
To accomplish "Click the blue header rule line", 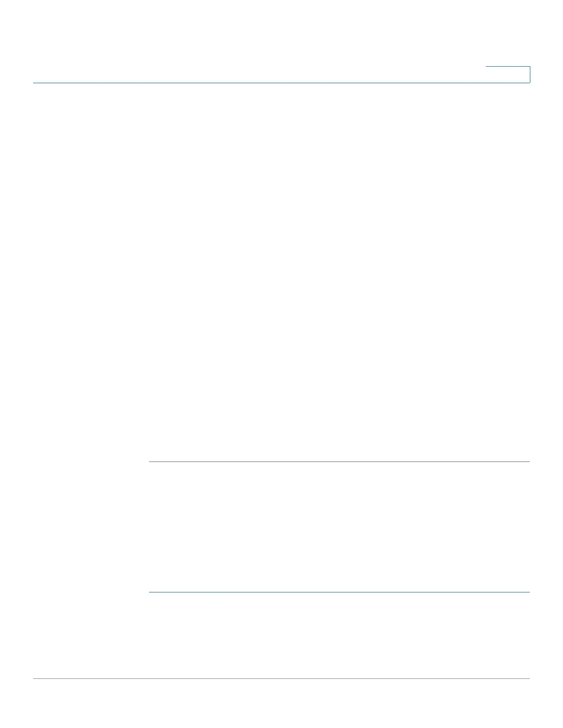I will [x=281, y=83].
